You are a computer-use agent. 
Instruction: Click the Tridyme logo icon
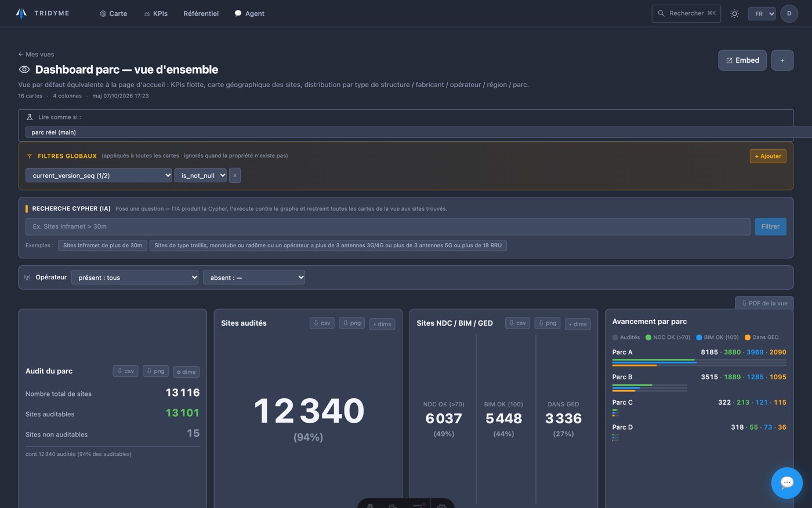click(x=21, y=13)
